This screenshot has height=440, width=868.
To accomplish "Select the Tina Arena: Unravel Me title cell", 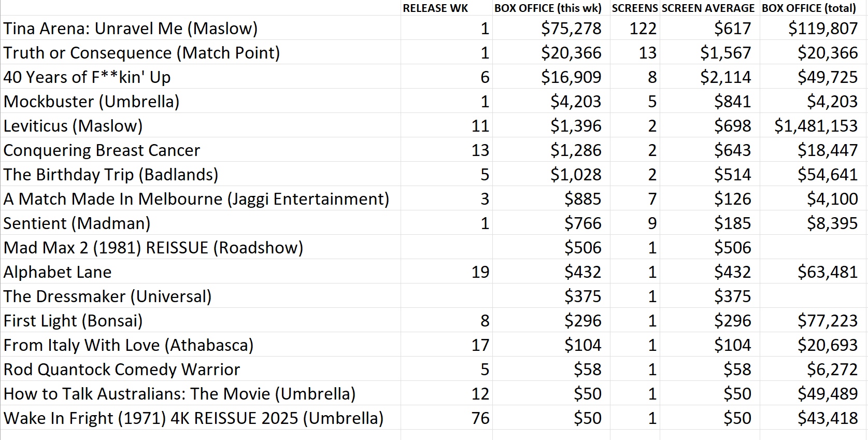I will pyautogui.click(x=201, y=28).
